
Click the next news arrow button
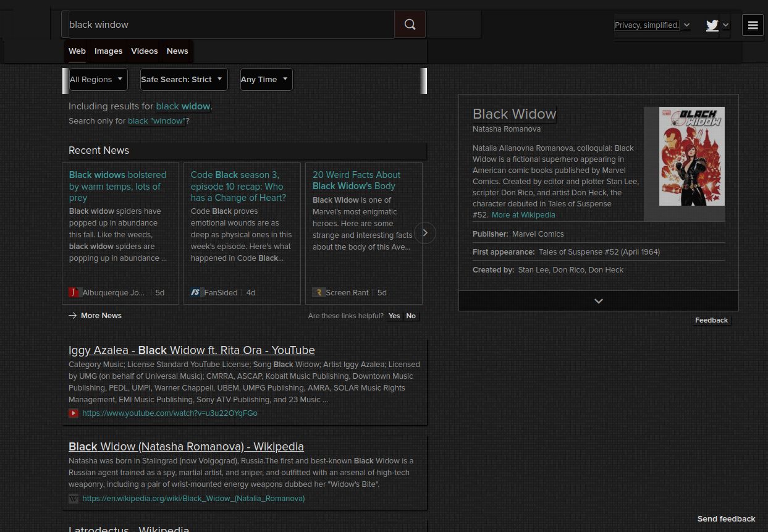[425, 233]
